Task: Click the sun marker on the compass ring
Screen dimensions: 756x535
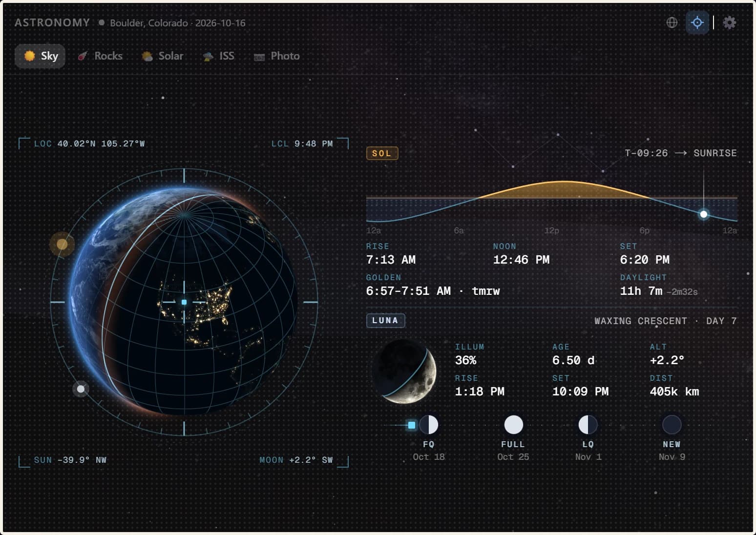Action: coord(62,244)
